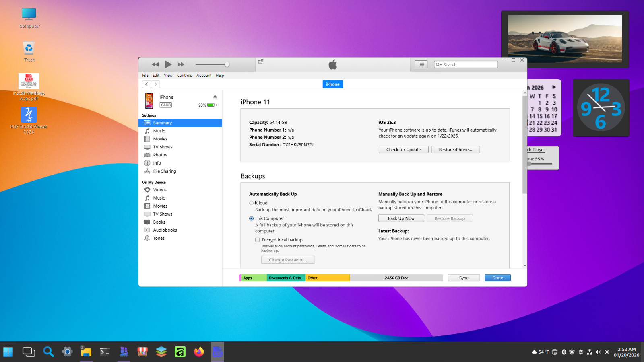The width and height of the screenshot is (644, 362).
Task: Click the rewind playback button
Action: 155,64
